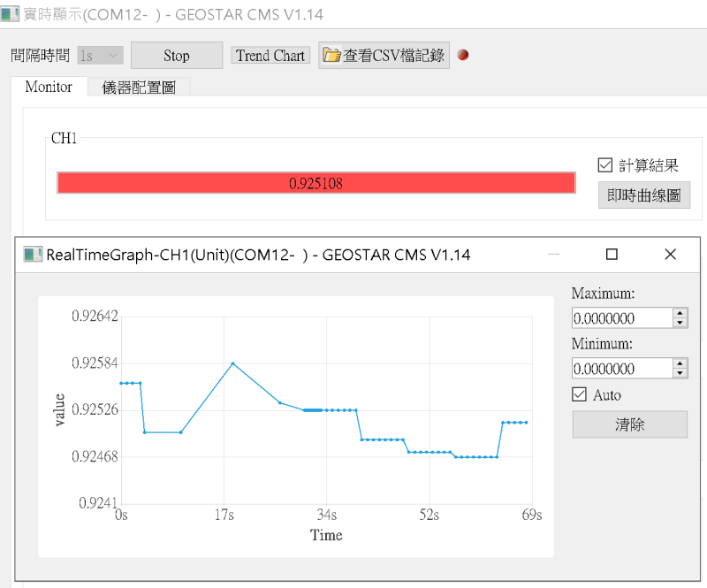Switch to the Monitor tab
This screenshot has height=588, width=707.
click(49, 87)
